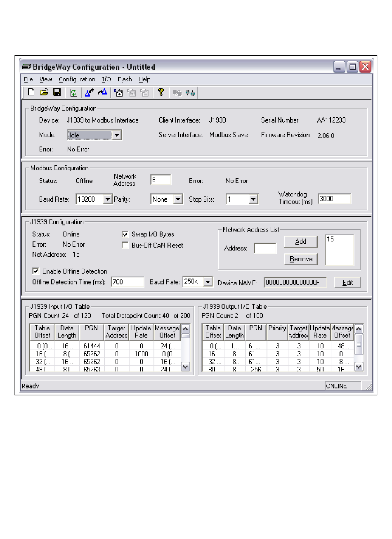
Task: Click Edit button for Device NAME
Action: coord(347,282)
